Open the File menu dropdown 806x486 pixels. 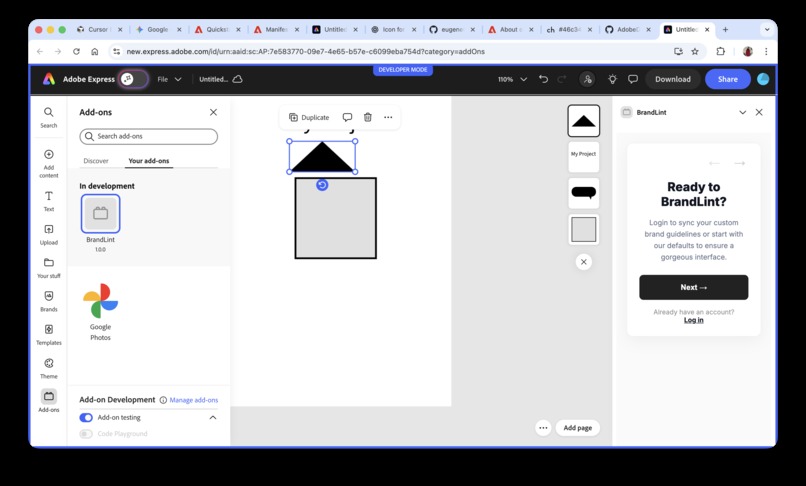169,79
